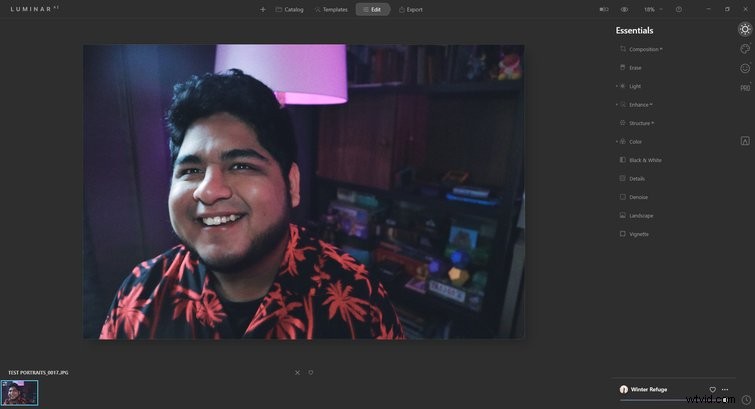Click the X reject flag below photo
755x409 pixels.
tap(297, 372)
